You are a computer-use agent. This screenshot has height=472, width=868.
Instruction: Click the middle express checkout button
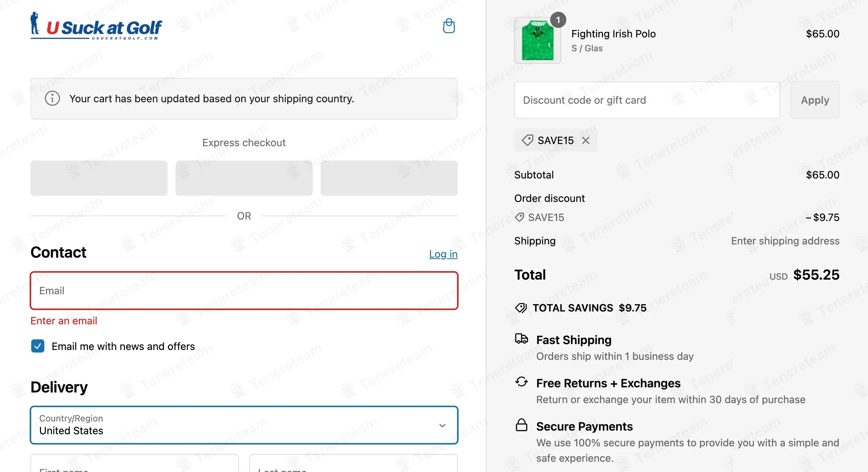[x=244, y=178]
